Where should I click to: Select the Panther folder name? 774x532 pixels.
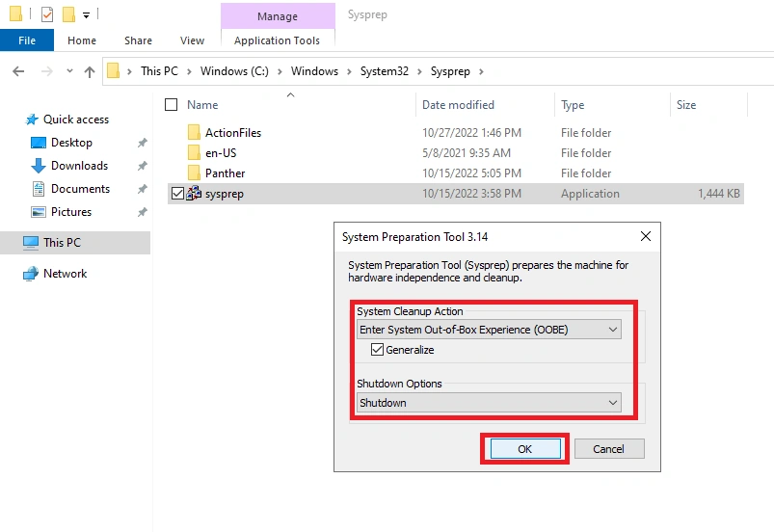click(226, 173)
